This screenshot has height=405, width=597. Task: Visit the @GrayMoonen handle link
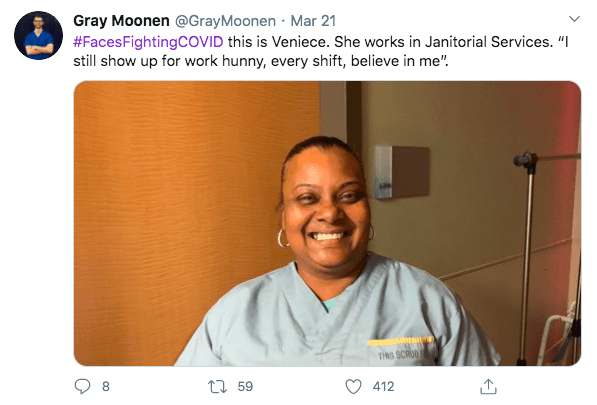coord(225,21)
